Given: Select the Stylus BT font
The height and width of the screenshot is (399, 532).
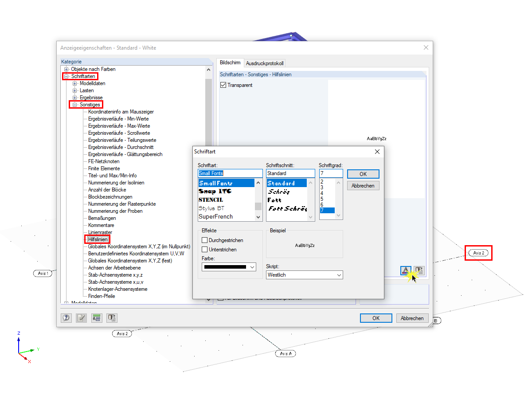Looking at the screenshot, I should [x=211, y=208].
